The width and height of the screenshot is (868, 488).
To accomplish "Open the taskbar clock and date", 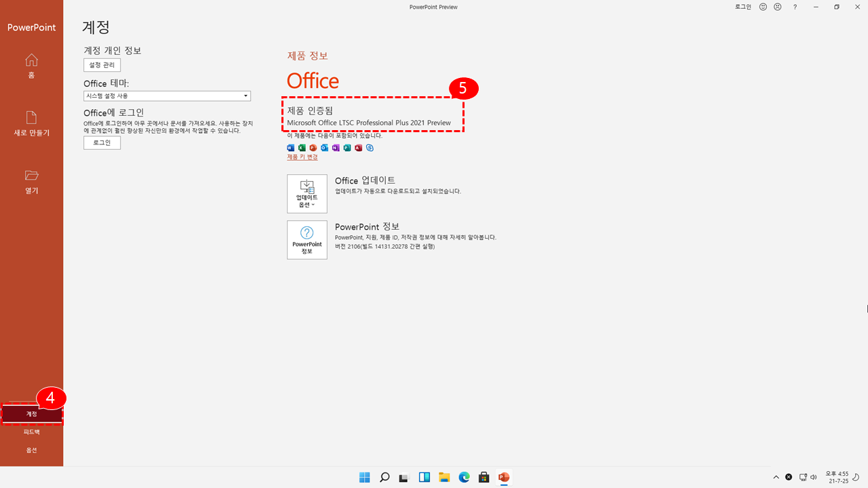I will pyautogui.click(x=837, y=477).
